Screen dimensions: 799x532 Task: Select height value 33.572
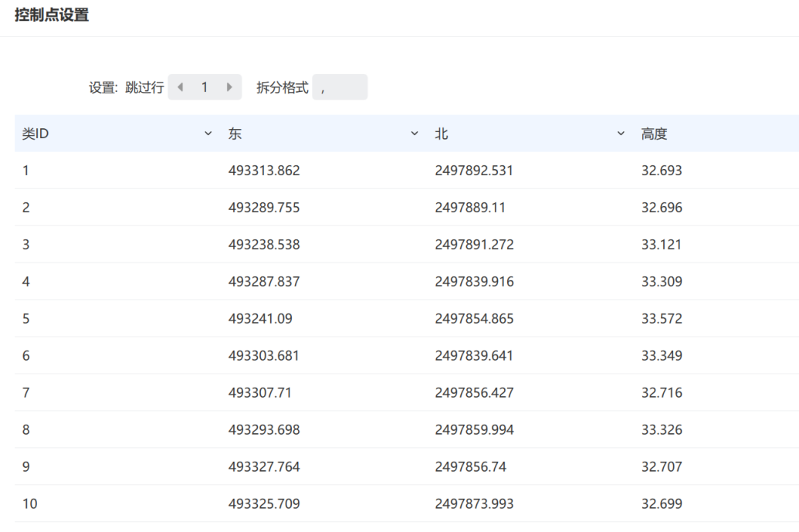(x=662, y=319)
